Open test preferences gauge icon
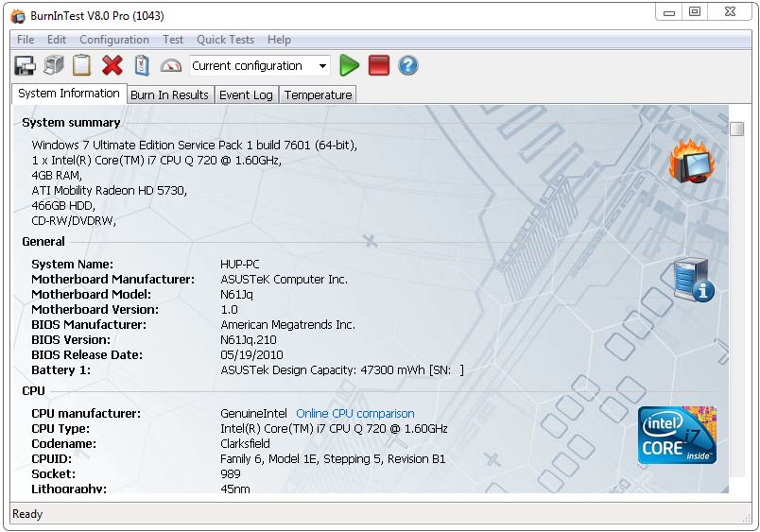This screenshot has height=532, width=760. coord(170,66)
